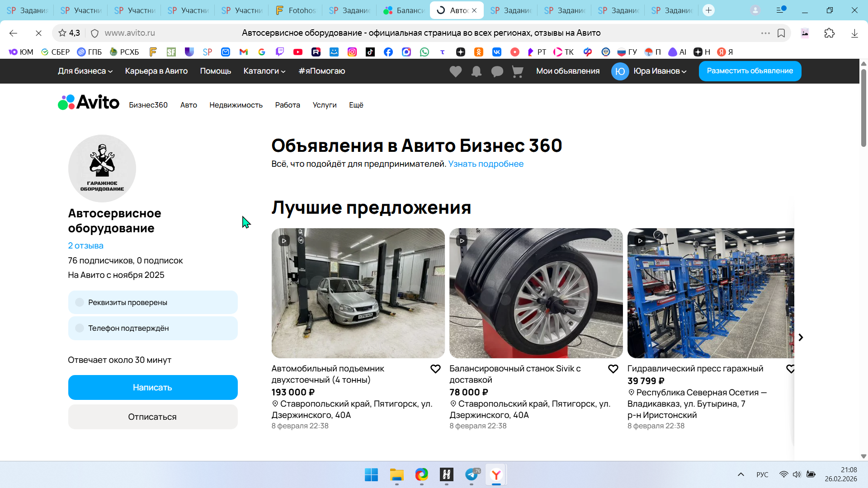Open browser extensions puzzle icon
This screenshot has width=868, height=488.
pyautogui.click(x=829, y=33)
